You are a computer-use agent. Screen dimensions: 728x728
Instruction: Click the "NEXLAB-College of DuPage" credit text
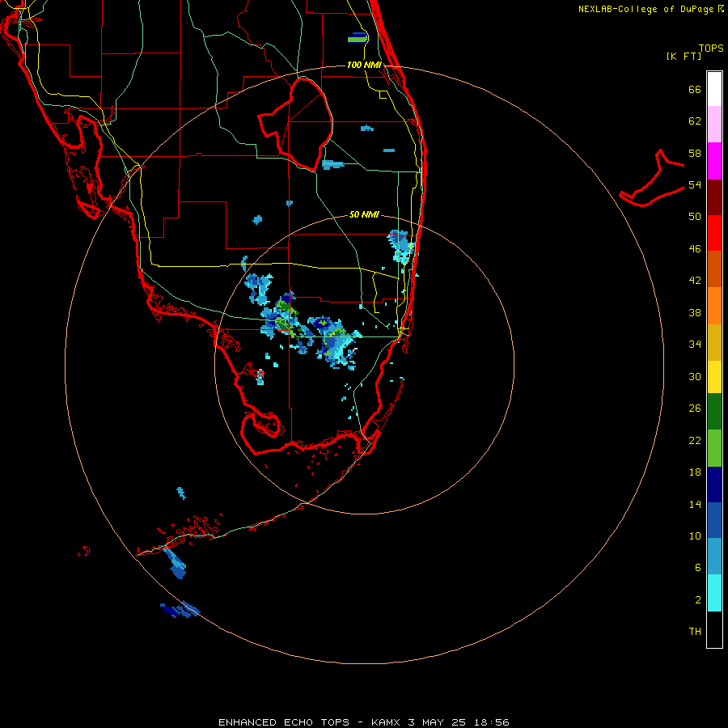click(645, 9)
